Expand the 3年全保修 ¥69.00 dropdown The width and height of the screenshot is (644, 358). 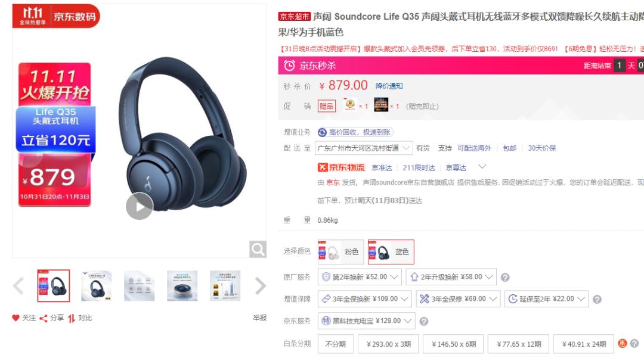(x=459, y=299)
